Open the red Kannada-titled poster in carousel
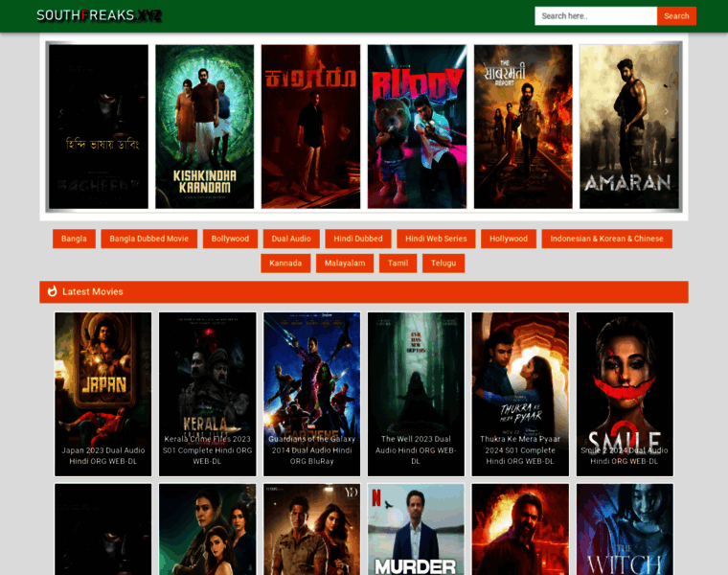The image size is (728, 575). click(310, 126)
